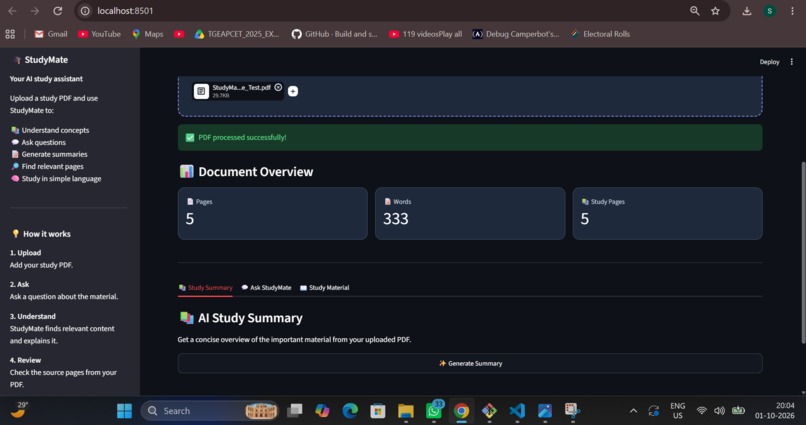Click the browser forward arrow
This screenshot has height=425, width=806.
click(34, 11)
